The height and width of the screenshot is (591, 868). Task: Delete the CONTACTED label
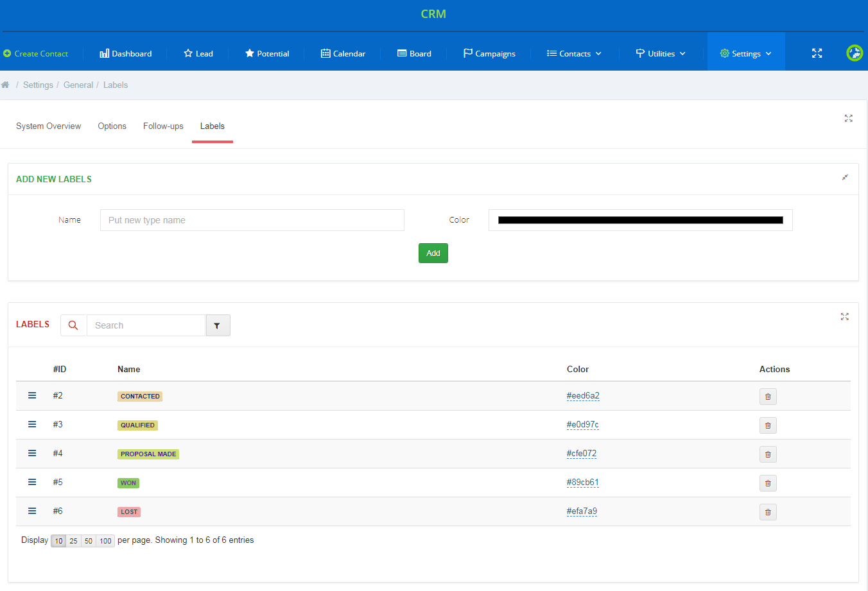pyautogui.click(x=768, y=397)
